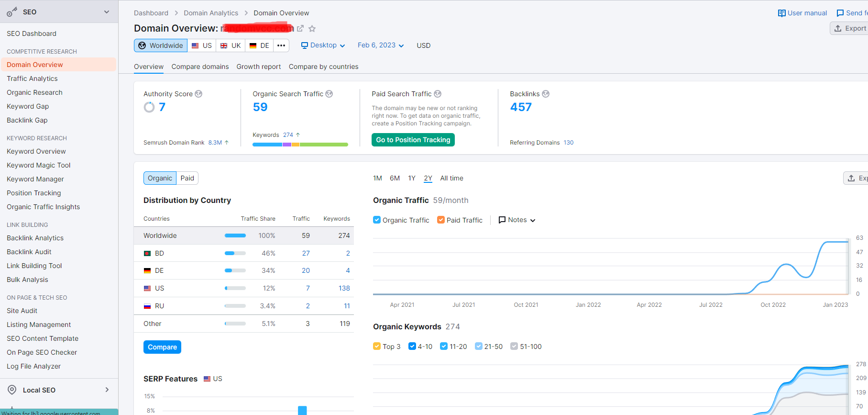Select the All time range
The height and width of the screenshot is (415, 868).
point(452,178)
